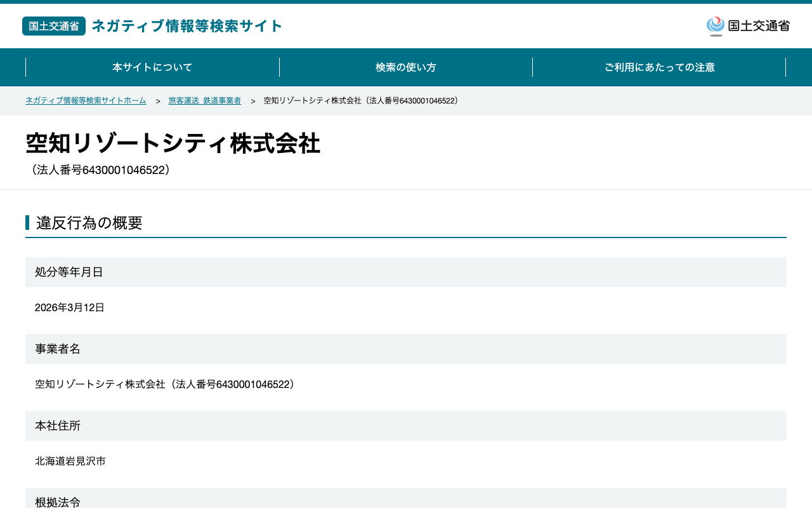Click the 処分等年月日 field label

click(69, 272)
